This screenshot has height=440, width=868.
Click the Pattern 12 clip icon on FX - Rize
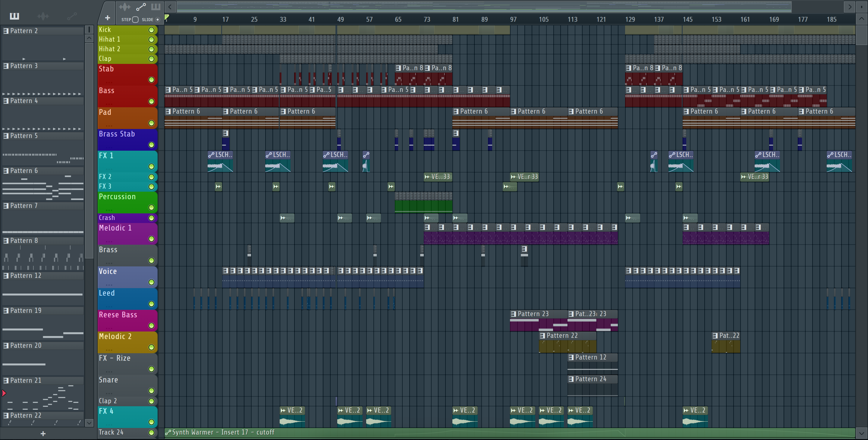click(x=571, y=357)
